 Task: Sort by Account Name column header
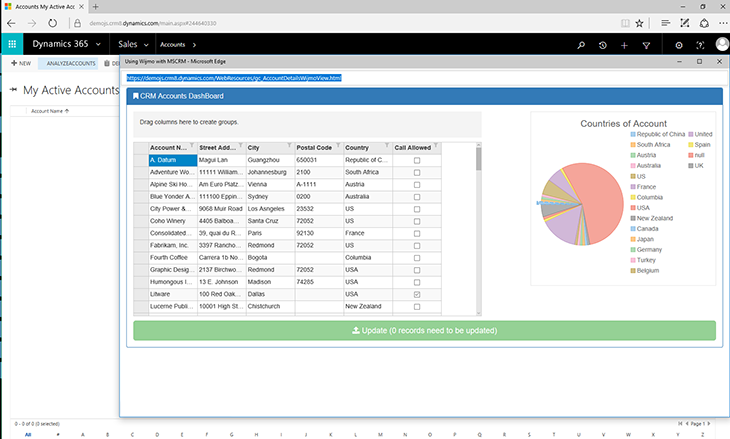point(50,111)
